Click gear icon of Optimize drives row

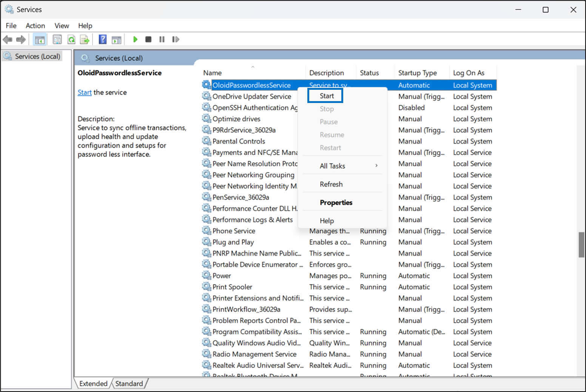(207, 119)
